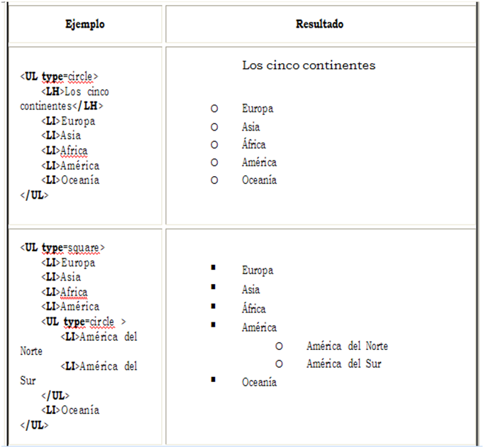Click the LH Los cinco code line
Viewport: 484px width, 448px height.
75,92
